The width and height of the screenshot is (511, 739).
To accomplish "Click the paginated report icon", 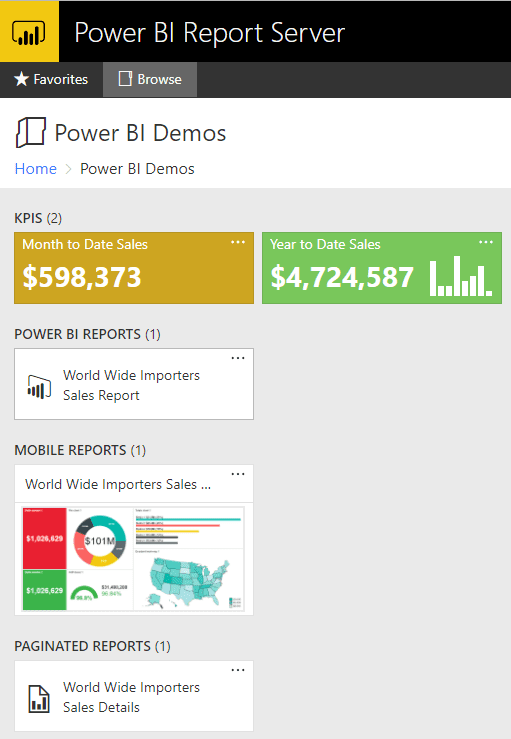I will (x=39, y=699).
